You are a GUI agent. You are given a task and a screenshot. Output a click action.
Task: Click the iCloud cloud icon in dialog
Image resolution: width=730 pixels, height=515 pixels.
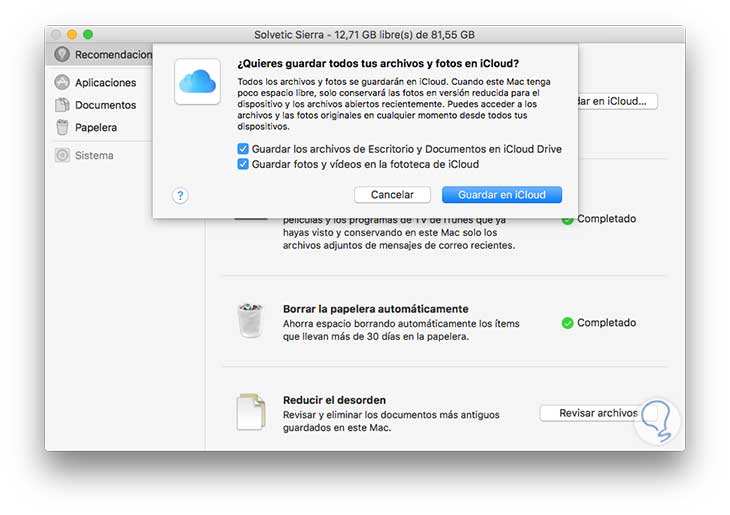[x=197, y=81]
